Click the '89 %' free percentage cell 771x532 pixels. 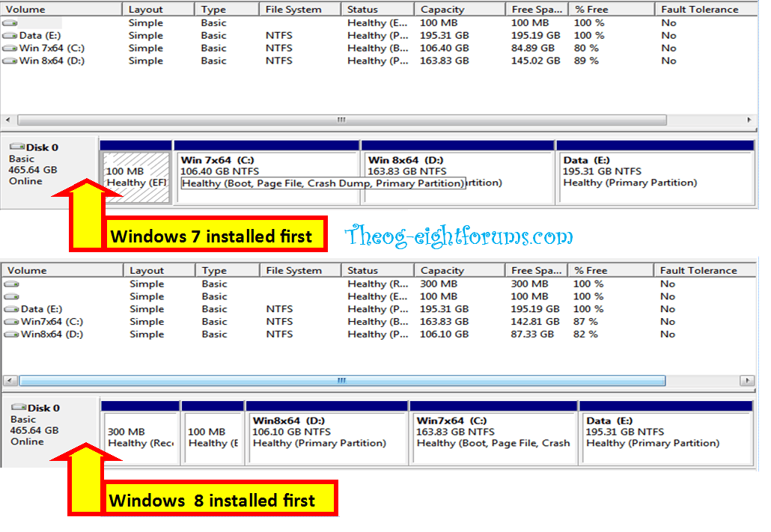(586, 61)
